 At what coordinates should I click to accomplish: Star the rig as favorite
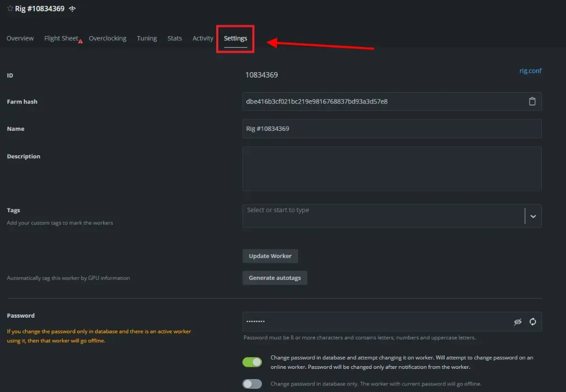coord(10,9)
